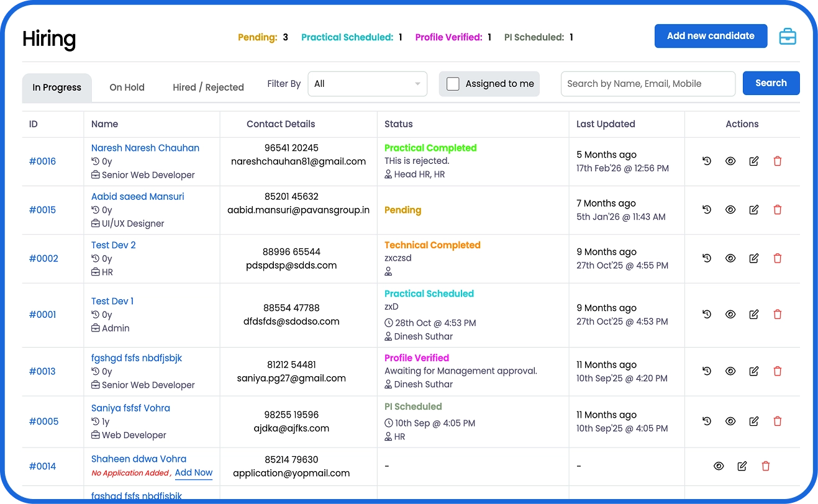Screen dimensions: 818x504
Task: Open candidate ID #0014 link
Action: tap(42, 466)
